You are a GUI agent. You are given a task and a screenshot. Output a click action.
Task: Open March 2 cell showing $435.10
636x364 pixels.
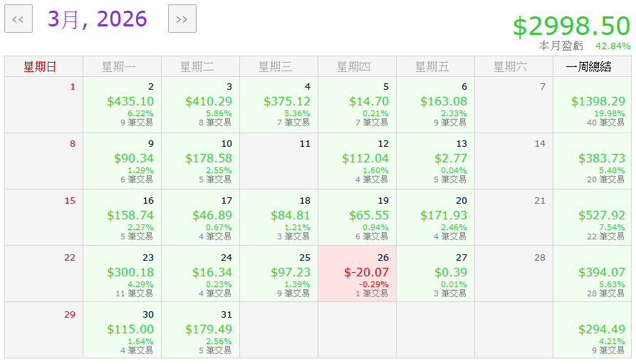(122, 105)
